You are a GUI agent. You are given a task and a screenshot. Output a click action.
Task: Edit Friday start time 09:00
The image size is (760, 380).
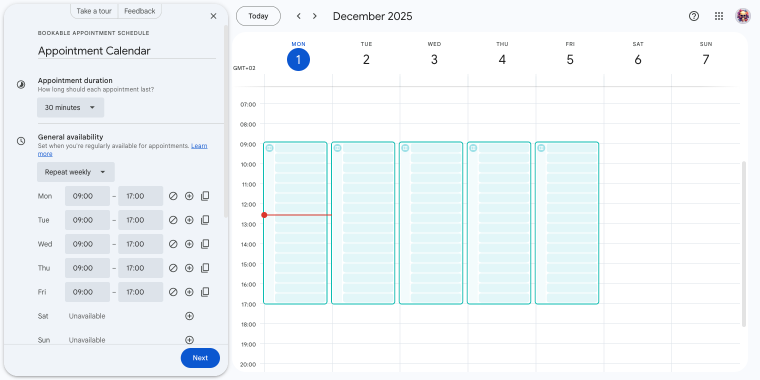[87, 292]
